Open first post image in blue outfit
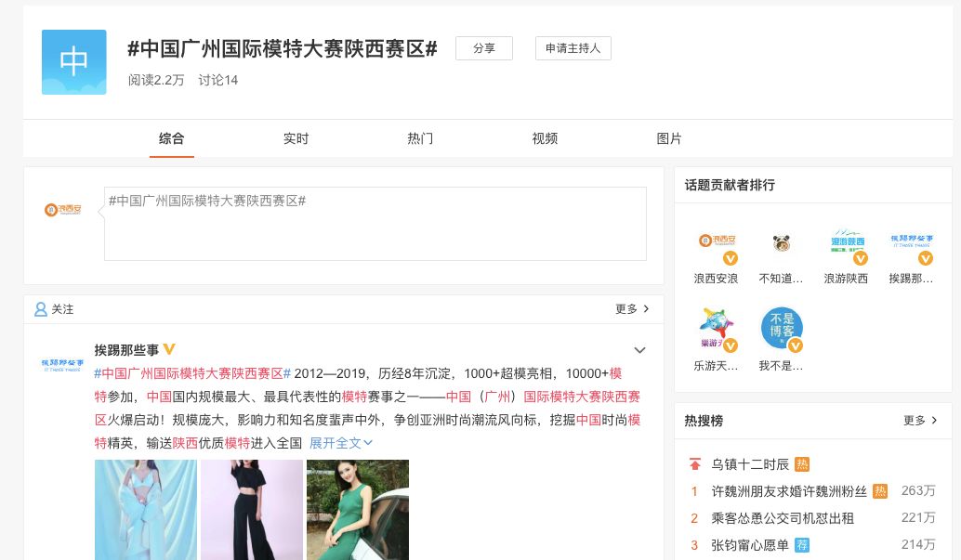 [x=146, y=510]
